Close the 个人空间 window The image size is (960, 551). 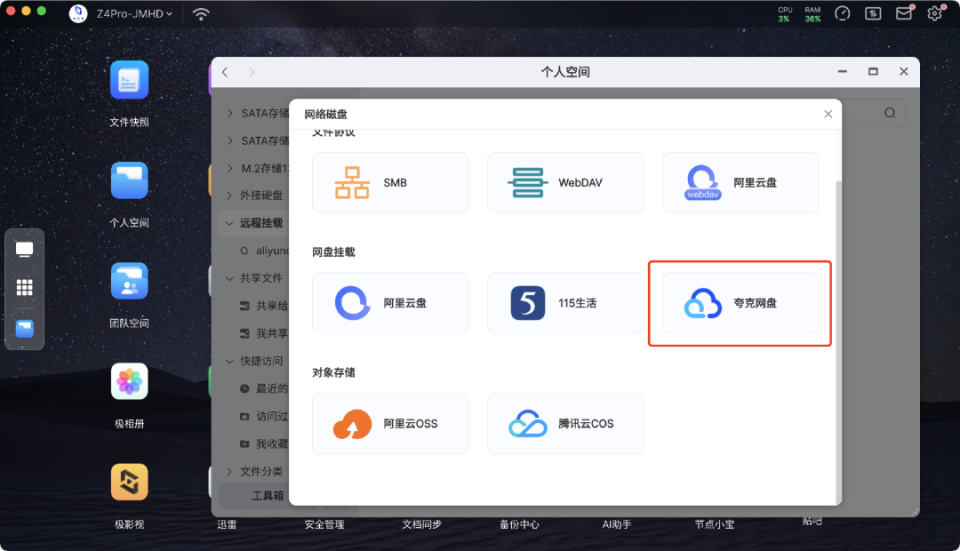tap(904, 72)
